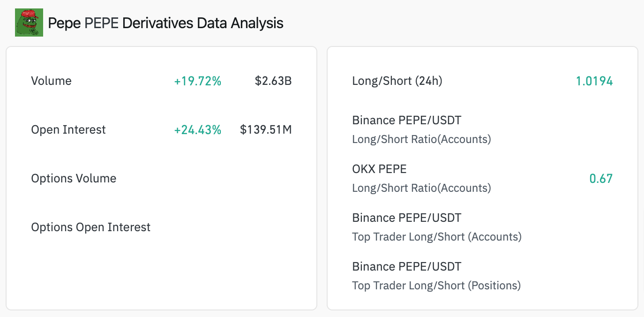The width and height of the screenshot is (644, 317).
Task: Open the Options Open Interest section
Action: click(90, 227)
